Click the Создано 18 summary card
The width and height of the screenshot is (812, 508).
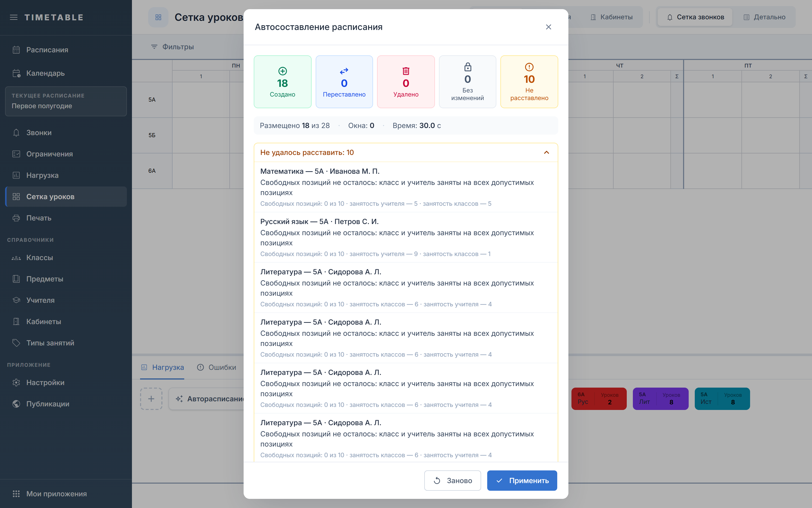pos(282,82)
